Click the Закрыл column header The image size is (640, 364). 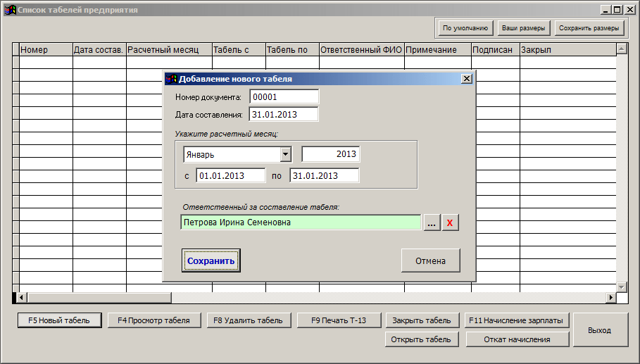click(568, 50)
